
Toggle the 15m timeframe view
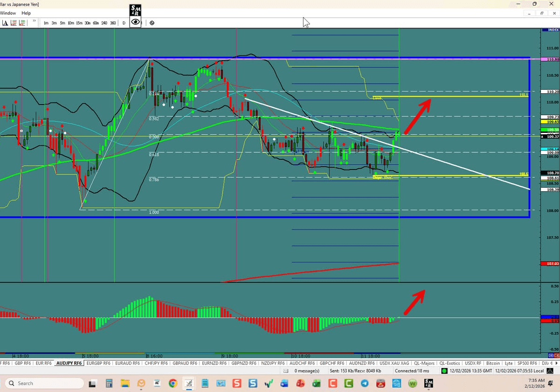(79, 22)
